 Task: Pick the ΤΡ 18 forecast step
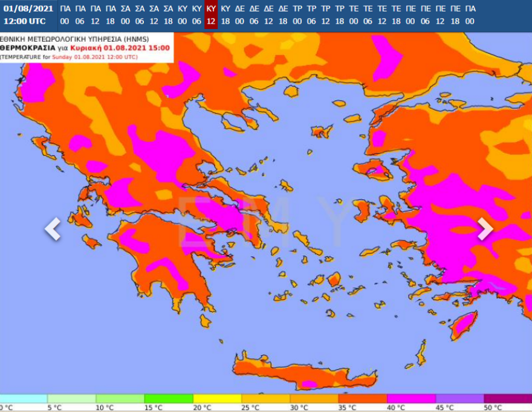pyautogui.click(x=340, y=14)
